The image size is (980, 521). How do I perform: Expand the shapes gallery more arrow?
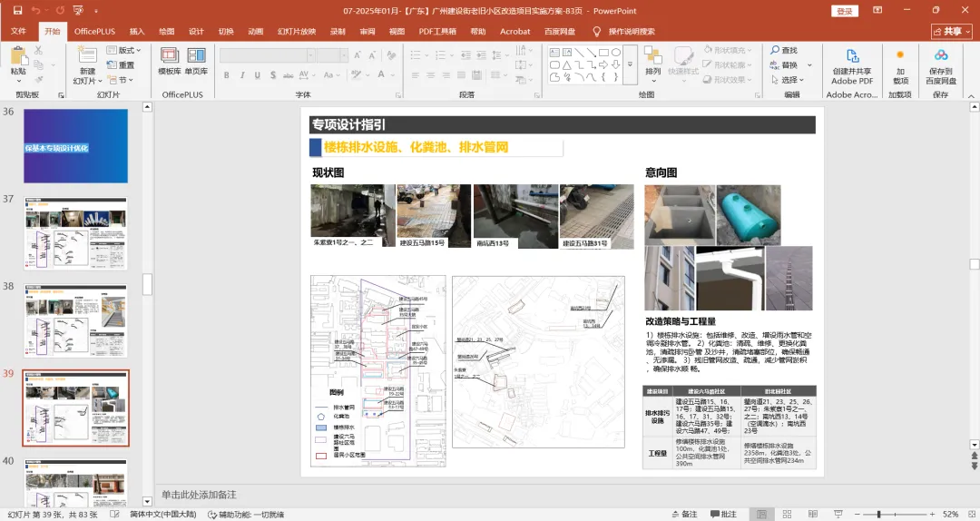[630, 64]
